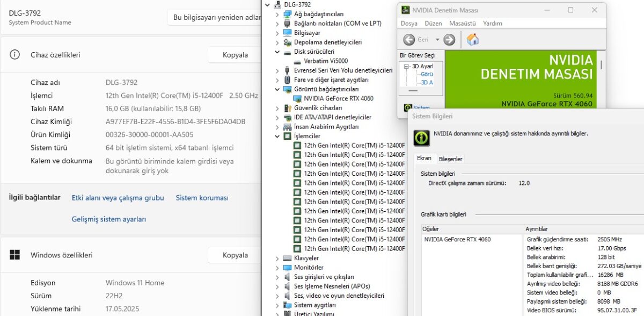Select NVIDIA GeForce RTX 4060 in Öğeler list
This screenshot has width=644, height=316.
pyautogui.click(x=457, y=239)
